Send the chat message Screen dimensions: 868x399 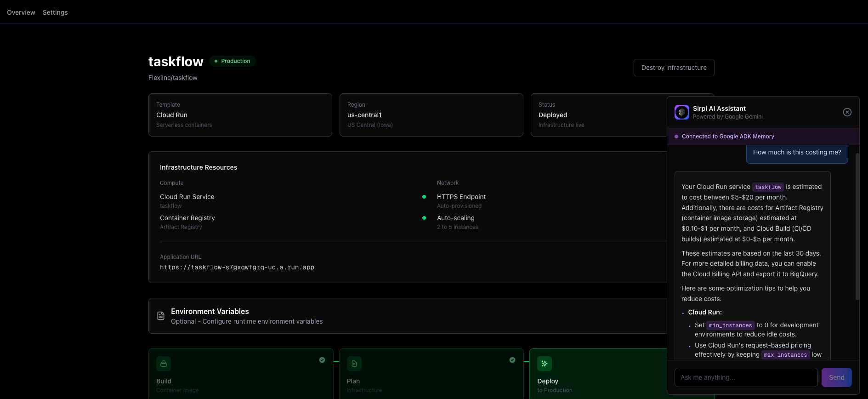coord(836,377)
